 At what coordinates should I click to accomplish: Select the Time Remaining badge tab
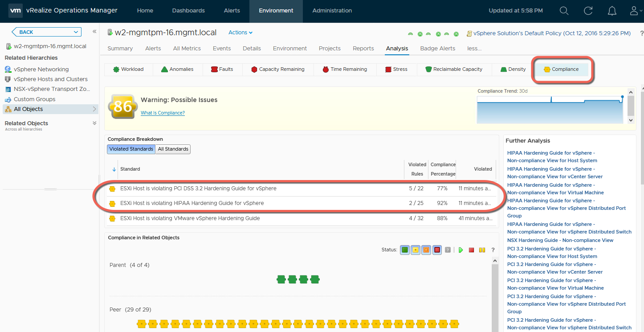click(345, 69)
